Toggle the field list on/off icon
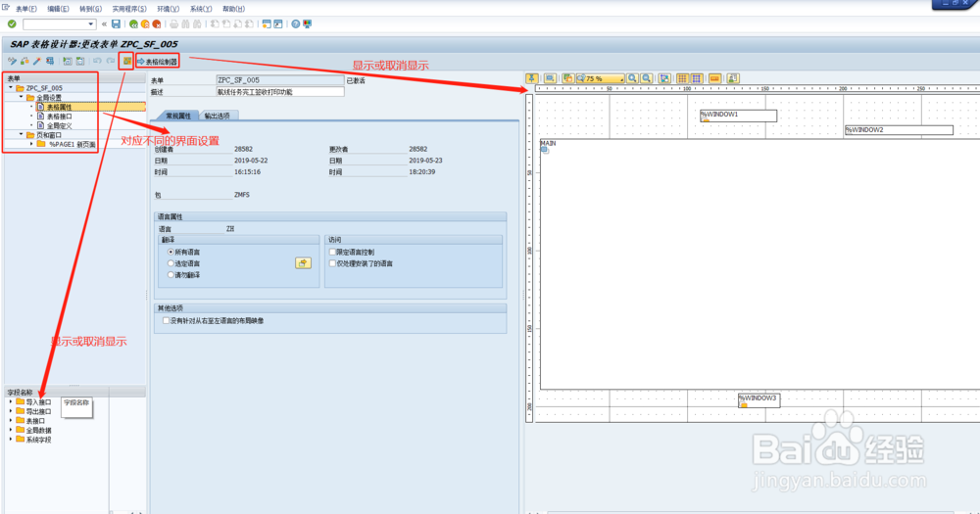The image size is (980, 514). tap(126, 61)
